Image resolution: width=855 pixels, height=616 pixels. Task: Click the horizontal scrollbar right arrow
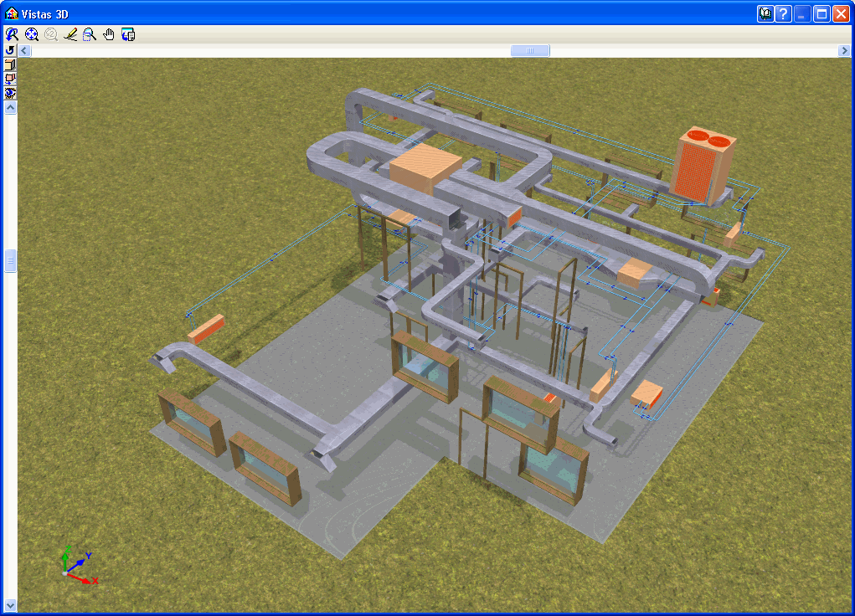click(844, 51)
